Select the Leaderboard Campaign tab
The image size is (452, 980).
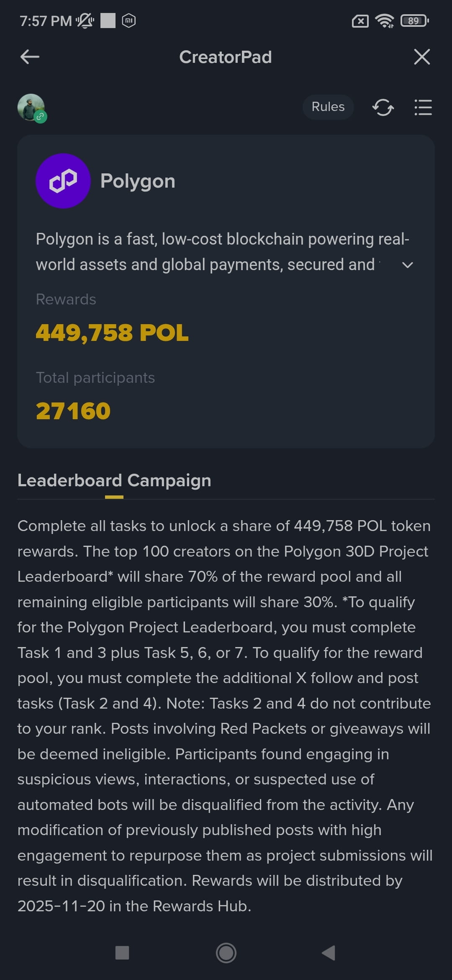(x=114, y=480)
